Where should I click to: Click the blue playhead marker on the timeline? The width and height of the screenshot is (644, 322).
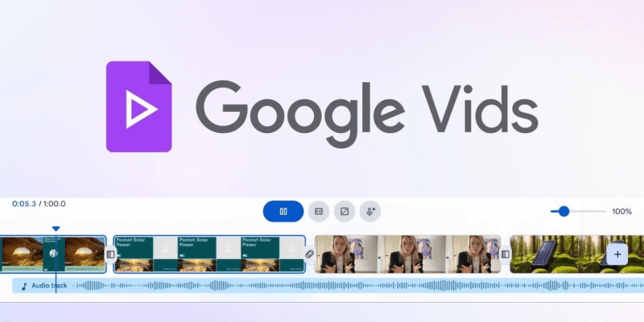pos(56,229)
